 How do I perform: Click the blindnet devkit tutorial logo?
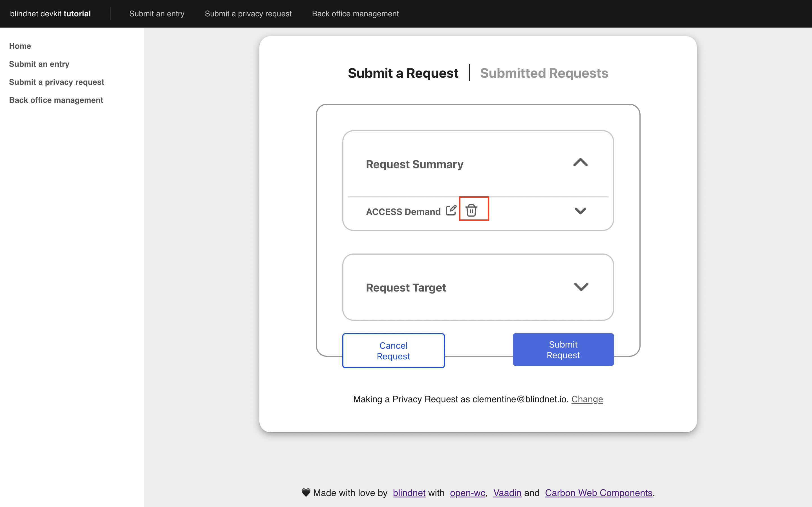[50, 14]
